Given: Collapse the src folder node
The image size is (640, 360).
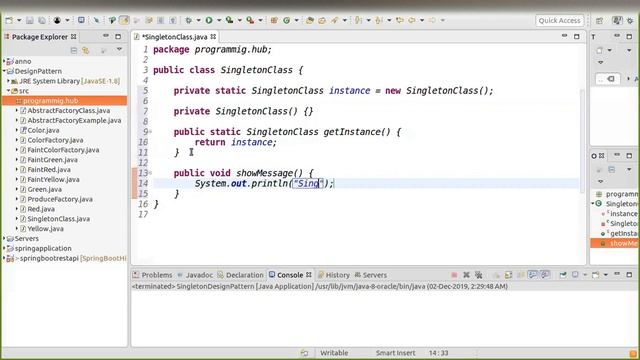Looking at the screenshot, I should (9, 91).
